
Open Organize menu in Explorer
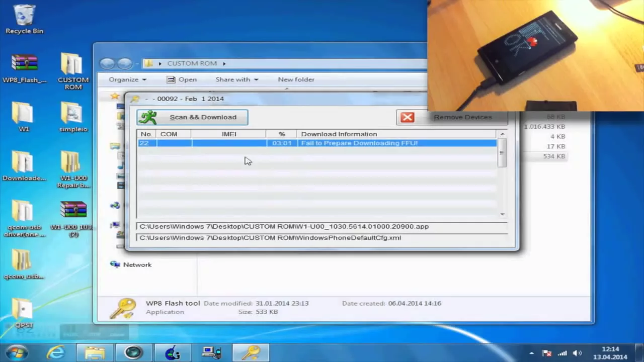[x=127, y=79]
